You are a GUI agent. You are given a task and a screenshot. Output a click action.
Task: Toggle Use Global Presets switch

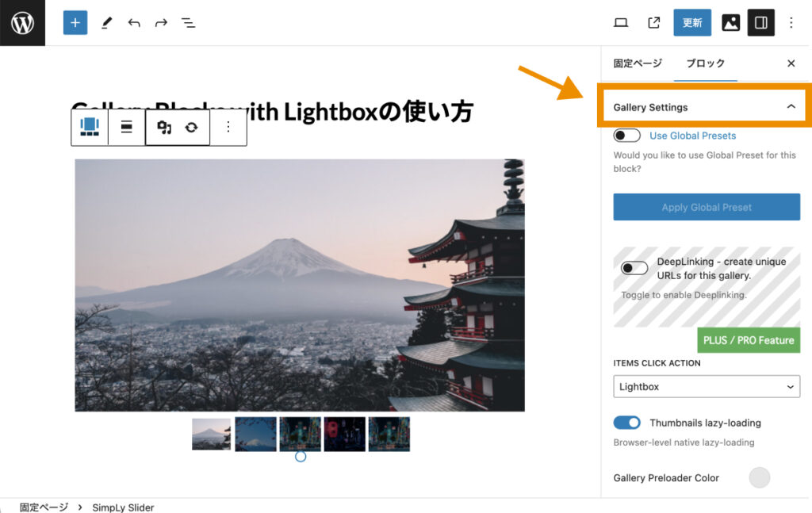click(626, 135)
